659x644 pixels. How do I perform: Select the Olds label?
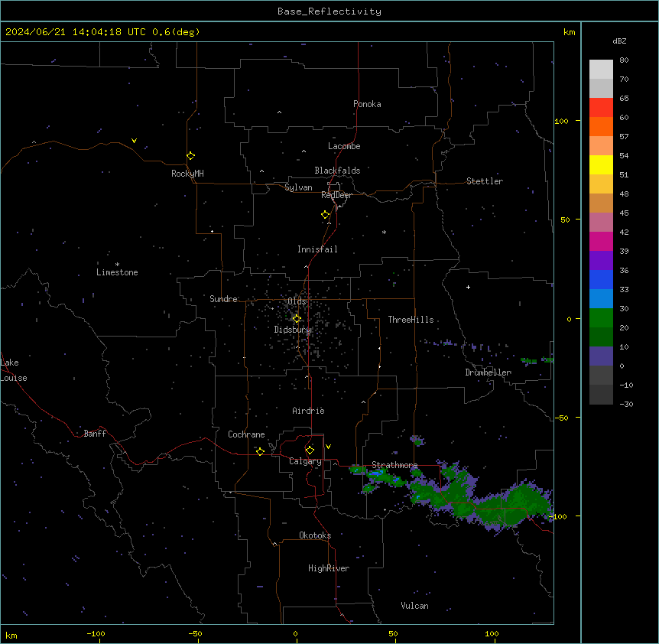click(x=297, y=301)
